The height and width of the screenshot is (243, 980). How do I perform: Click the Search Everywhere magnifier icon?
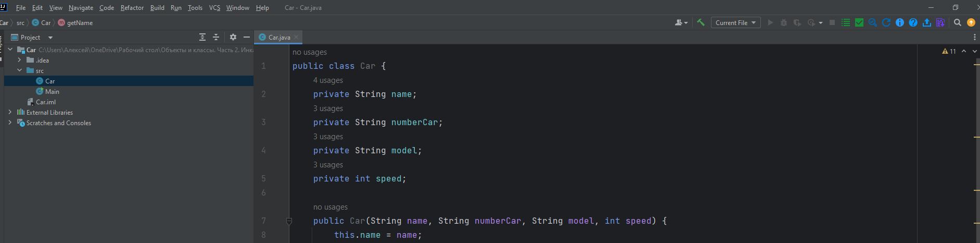(957, 22)
